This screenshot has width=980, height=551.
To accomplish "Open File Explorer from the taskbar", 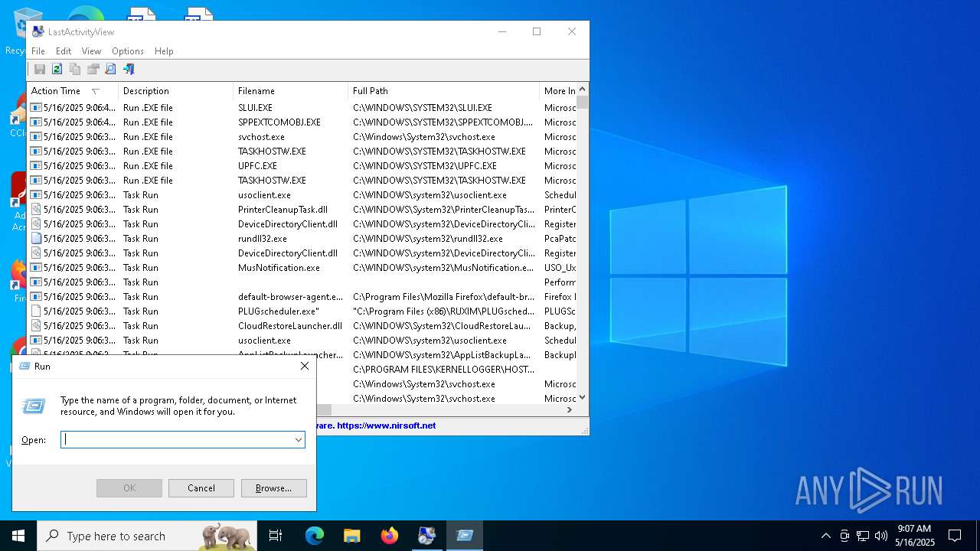I will point(352,536).
